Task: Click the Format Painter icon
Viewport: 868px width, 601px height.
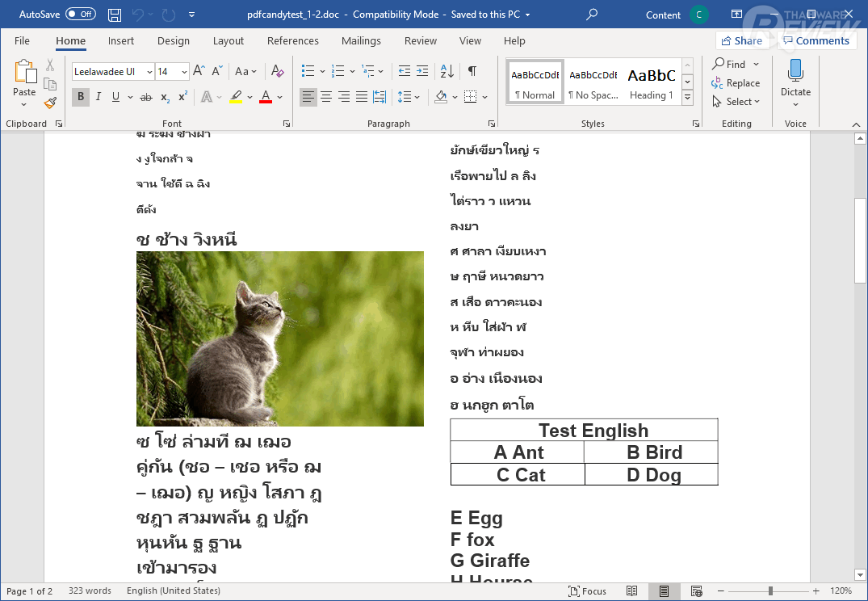Action: tap(50, 103)
